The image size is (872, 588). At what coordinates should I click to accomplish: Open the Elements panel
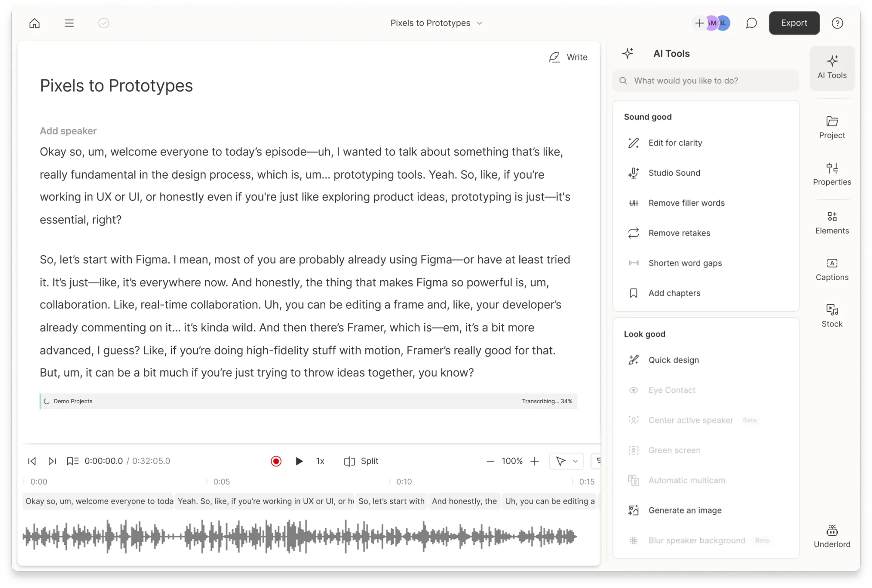pyautogui.click(x=832, y=222)
